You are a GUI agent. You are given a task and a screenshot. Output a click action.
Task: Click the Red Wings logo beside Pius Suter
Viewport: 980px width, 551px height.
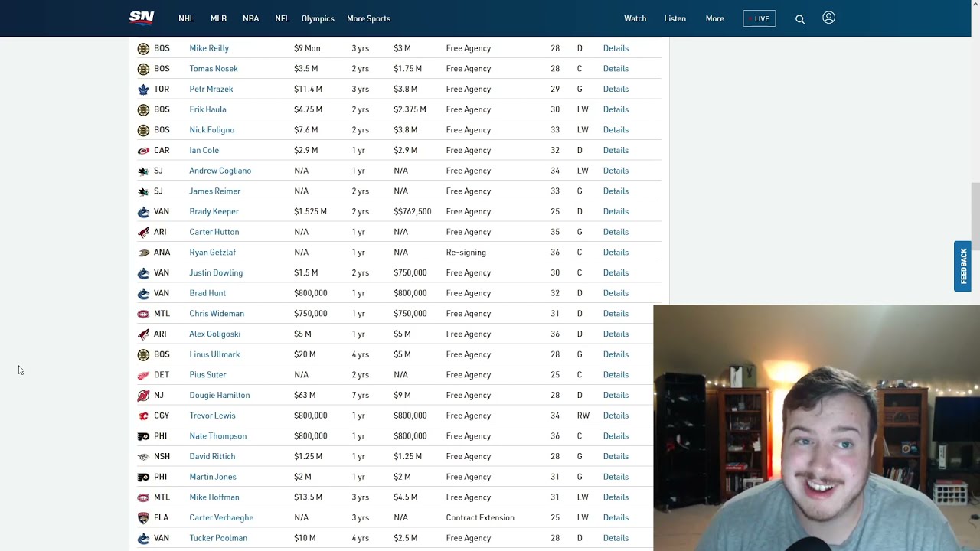[143, 375]
